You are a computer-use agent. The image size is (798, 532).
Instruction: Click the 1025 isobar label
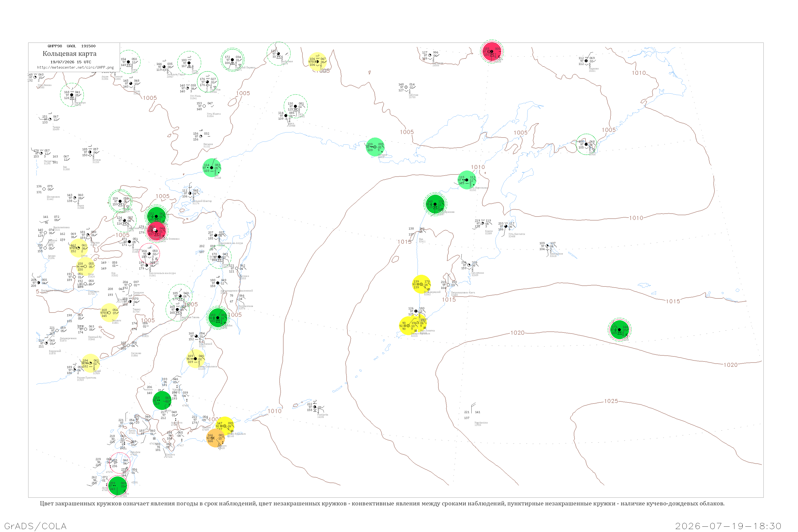click(x=611, y=401)
